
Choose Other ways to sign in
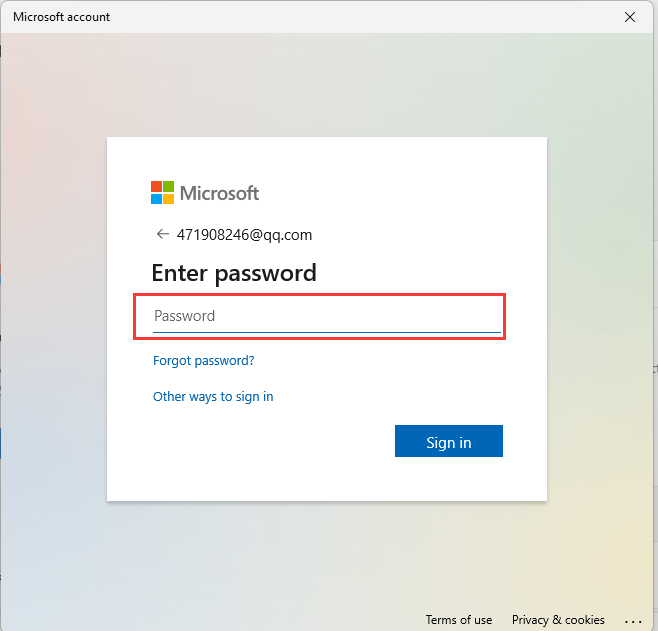[213, 396]
